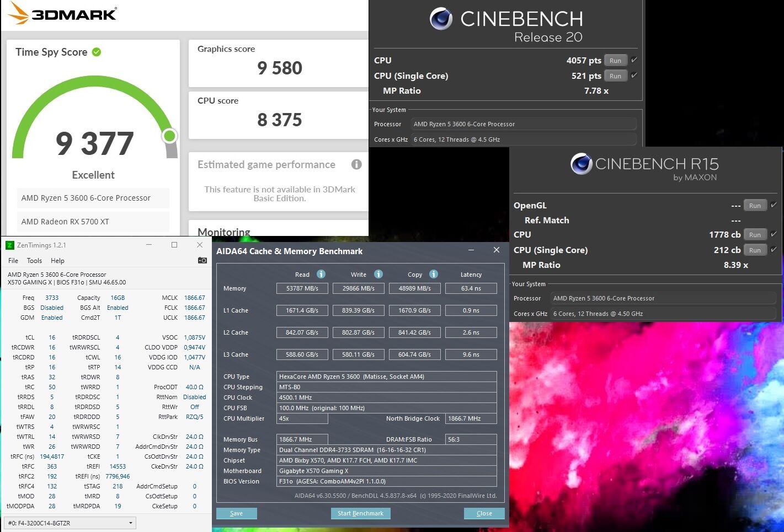Click the ZenTimings Freq value 3733
This screenshot has width=784, height=532.
point(52,298)
